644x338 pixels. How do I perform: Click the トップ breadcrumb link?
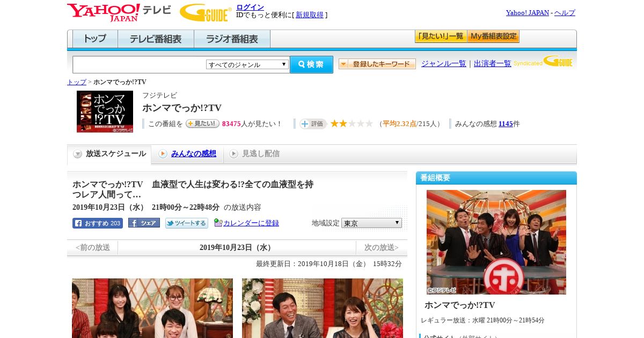(x=77, y=82)
